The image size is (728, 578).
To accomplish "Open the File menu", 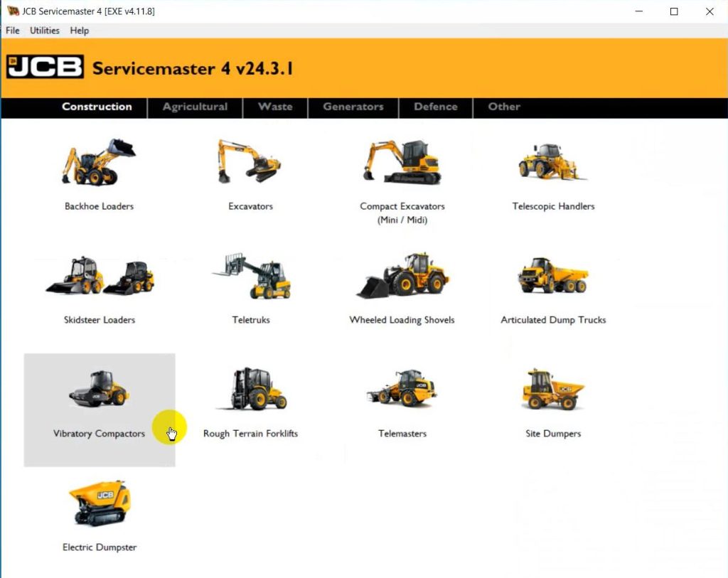I will [x=13, y=31].
